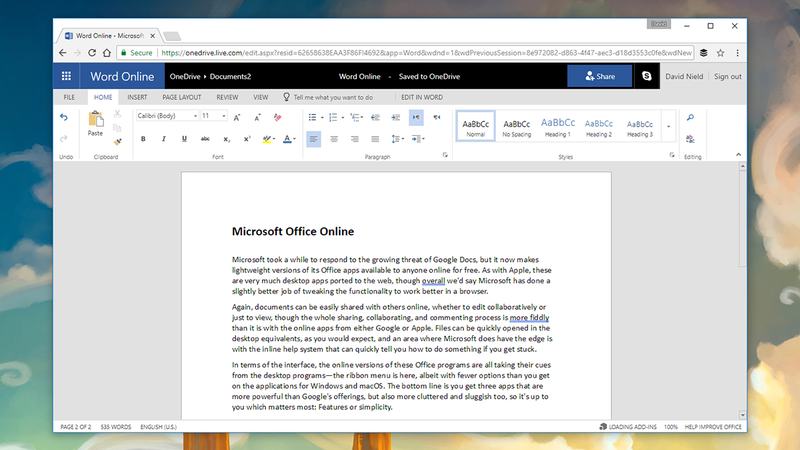Align the paragraph right
This screenshot has height=450, width=800.
[x=355, y=139]
